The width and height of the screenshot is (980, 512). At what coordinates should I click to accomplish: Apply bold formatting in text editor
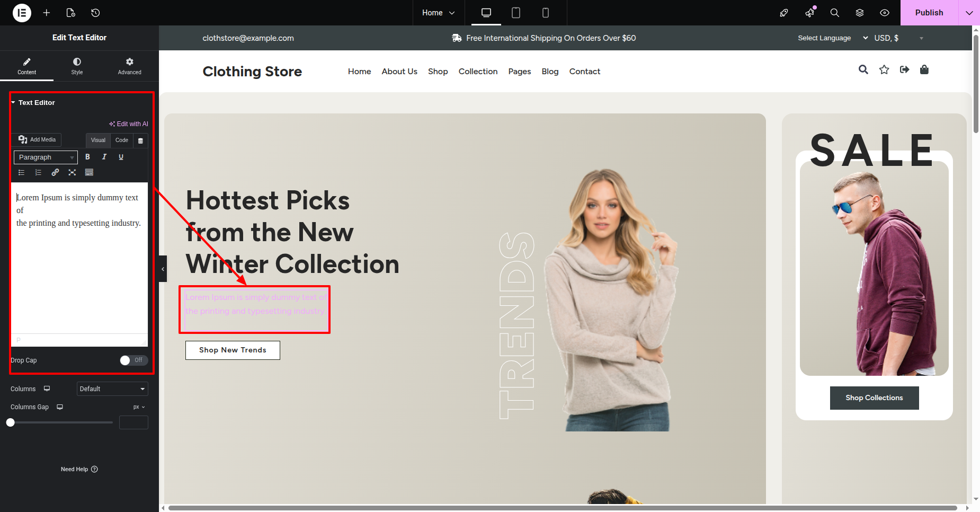click(x=87, y=157)
